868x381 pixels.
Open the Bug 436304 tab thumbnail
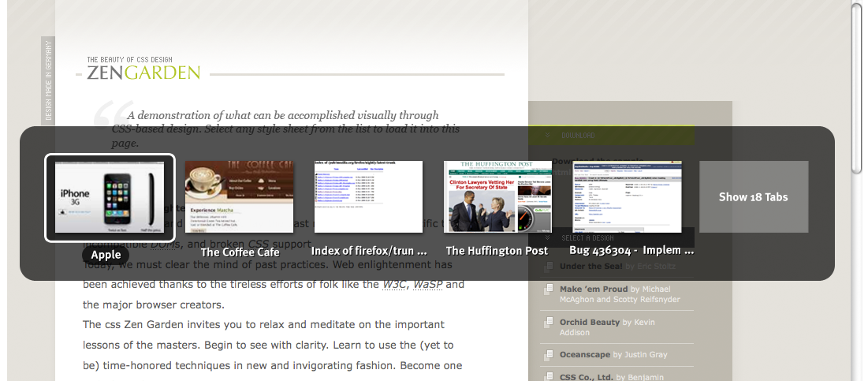tap(628, 196)
